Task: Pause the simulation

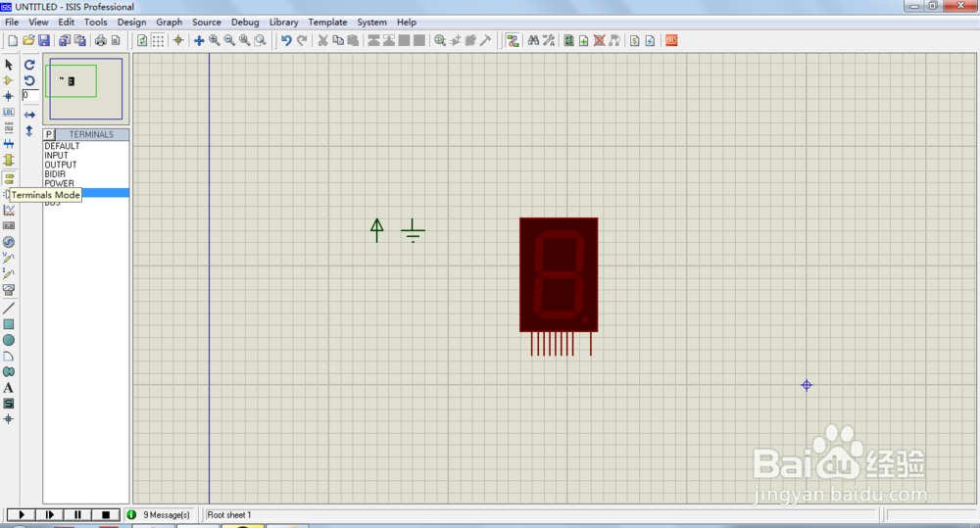Action: coord(77,515)
